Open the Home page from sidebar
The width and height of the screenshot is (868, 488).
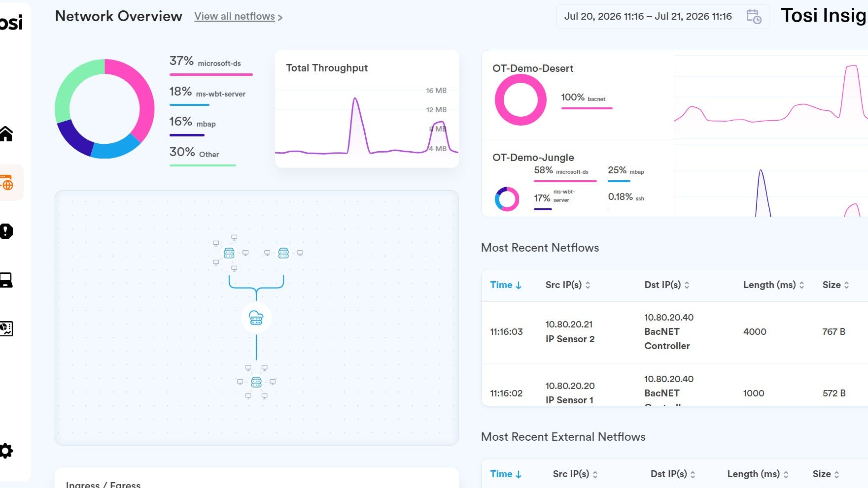tap(6, 133)
